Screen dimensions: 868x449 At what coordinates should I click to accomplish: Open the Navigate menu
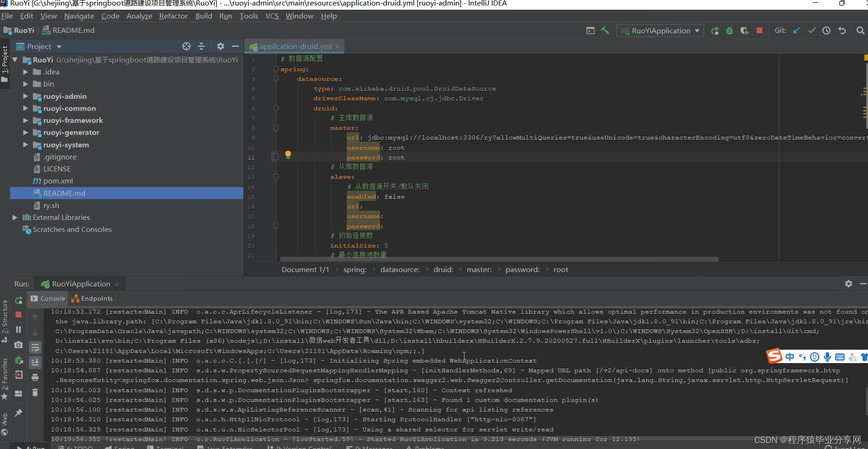[79, 16]
